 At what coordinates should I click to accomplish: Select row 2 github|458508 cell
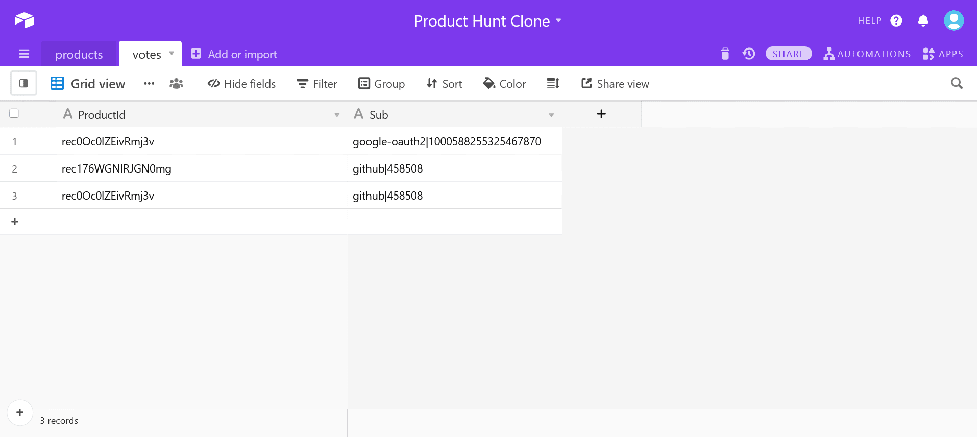click(x=455, y=168)
